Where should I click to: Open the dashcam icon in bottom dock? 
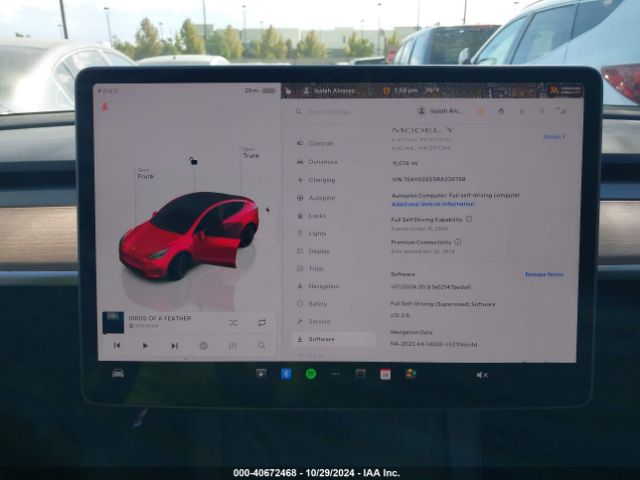pos(261,373)
